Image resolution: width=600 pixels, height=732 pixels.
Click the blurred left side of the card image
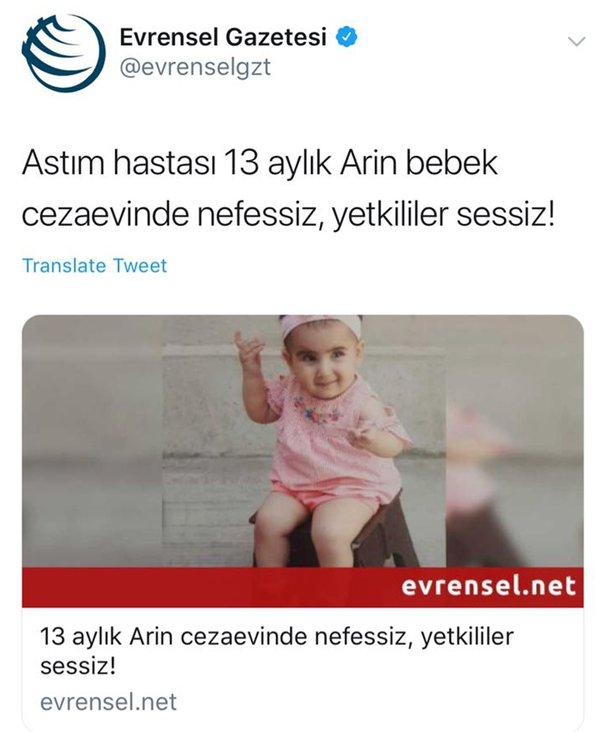click(92, 441)
